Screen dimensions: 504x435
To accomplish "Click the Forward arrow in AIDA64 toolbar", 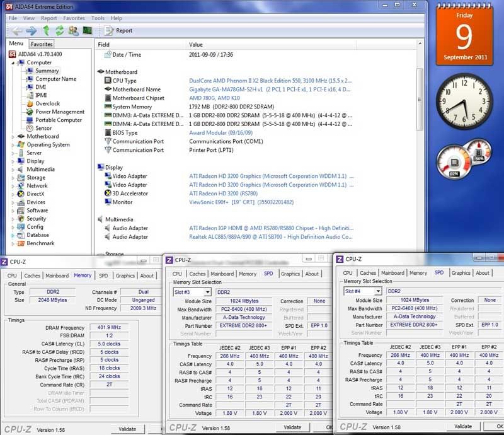I will pyautogui.click(x=31, y=30).
